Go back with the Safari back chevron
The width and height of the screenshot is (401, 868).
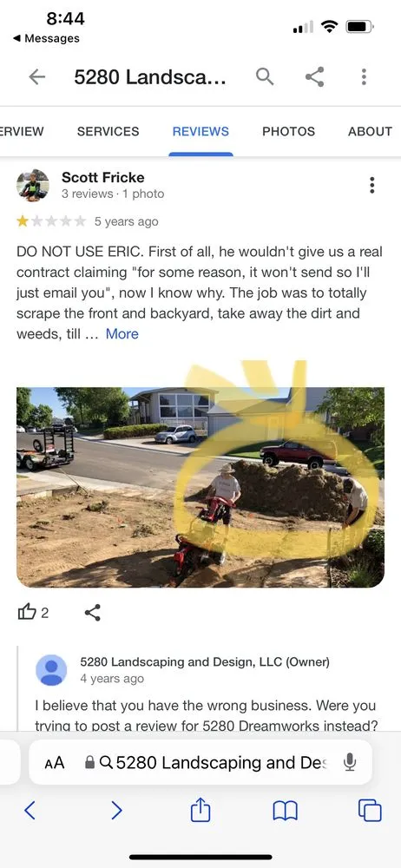[x=30, y=811]
